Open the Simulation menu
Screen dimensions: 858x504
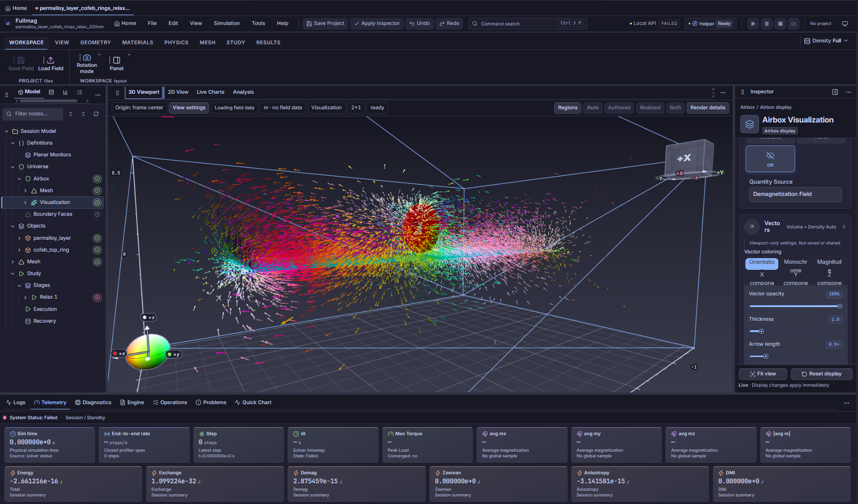[x=227, y=24]
